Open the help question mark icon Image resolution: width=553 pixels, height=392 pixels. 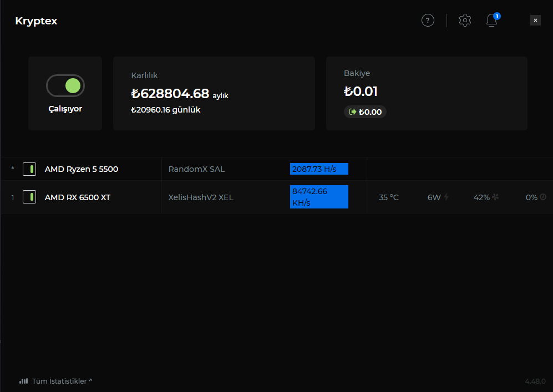tap(428, 21)
